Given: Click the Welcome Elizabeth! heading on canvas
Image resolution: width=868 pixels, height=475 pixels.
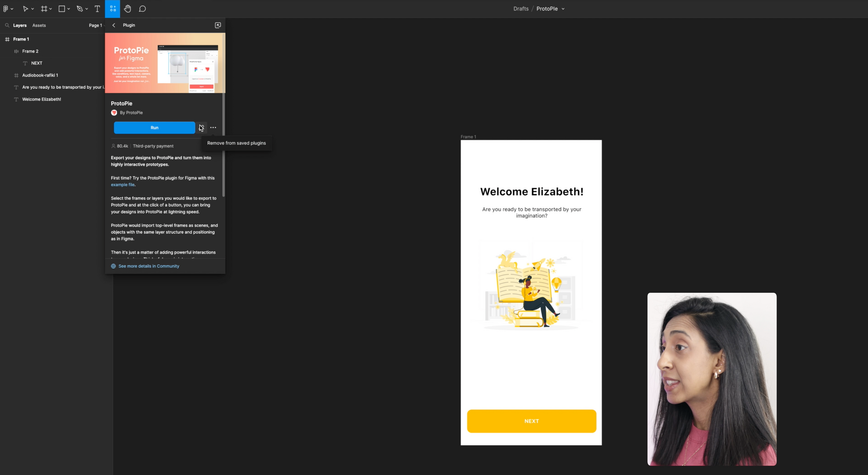Looking at the screenshot, I should coord(532,192).
